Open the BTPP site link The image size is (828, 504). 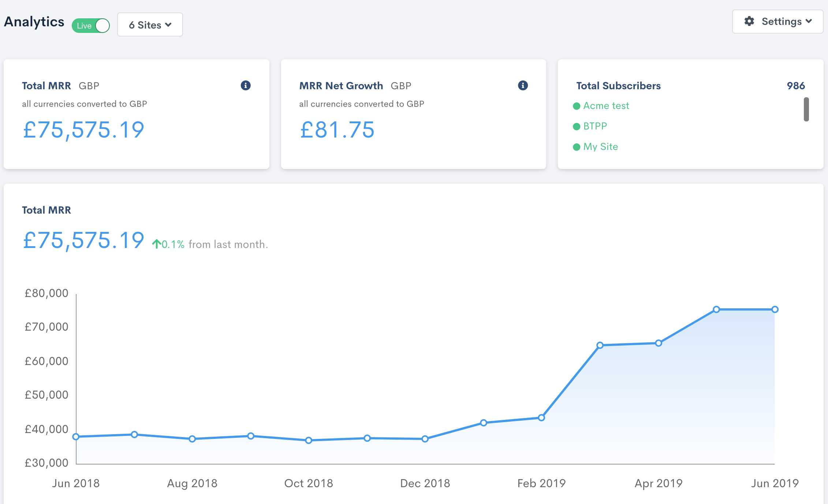click(595, 126)
